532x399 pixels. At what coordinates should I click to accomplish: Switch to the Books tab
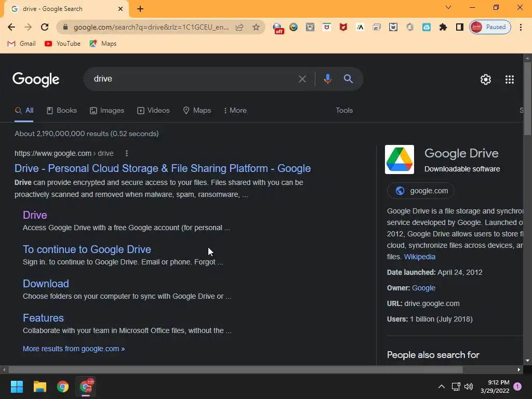tap(62, 110)
